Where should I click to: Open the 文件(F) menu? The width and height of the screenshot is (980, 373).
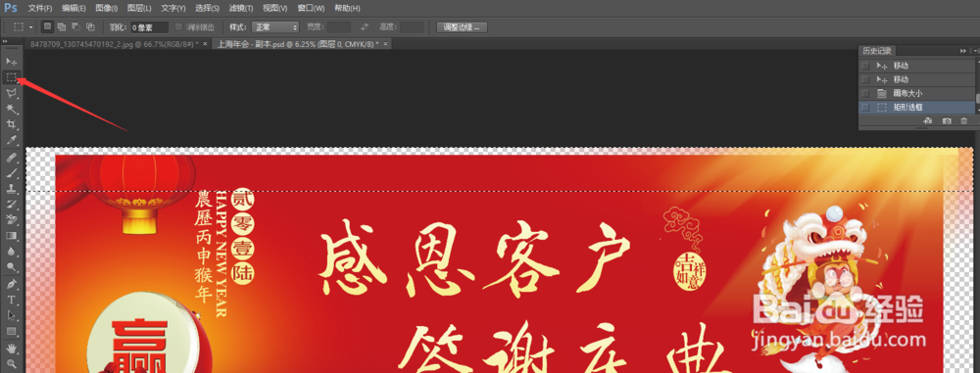pos(40,8)
